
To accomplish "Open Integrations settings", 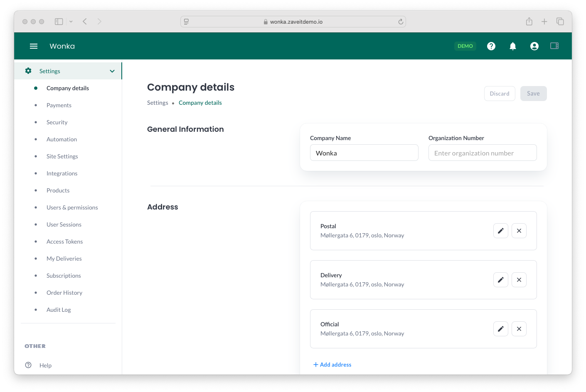I will click(62, 173).
